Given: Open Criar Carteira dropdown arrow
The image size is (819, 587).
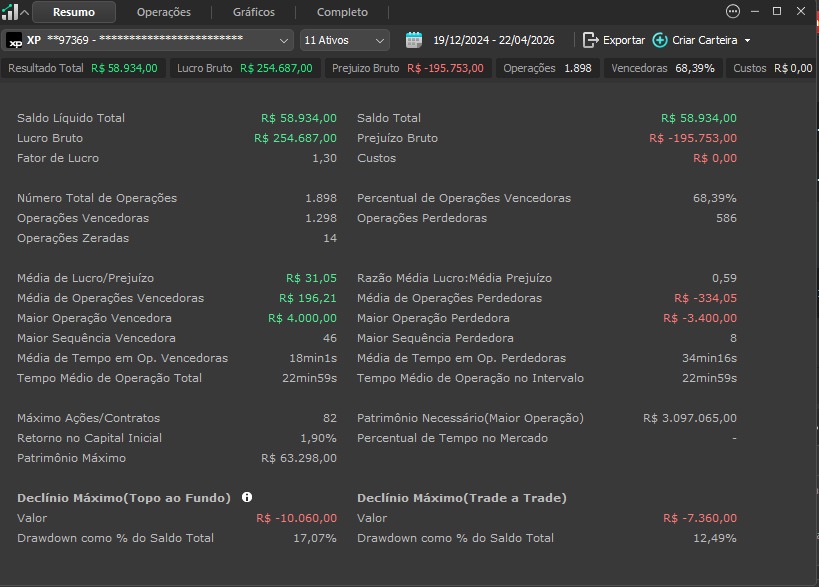Looking at the screenshot, I should pos(748,41).
